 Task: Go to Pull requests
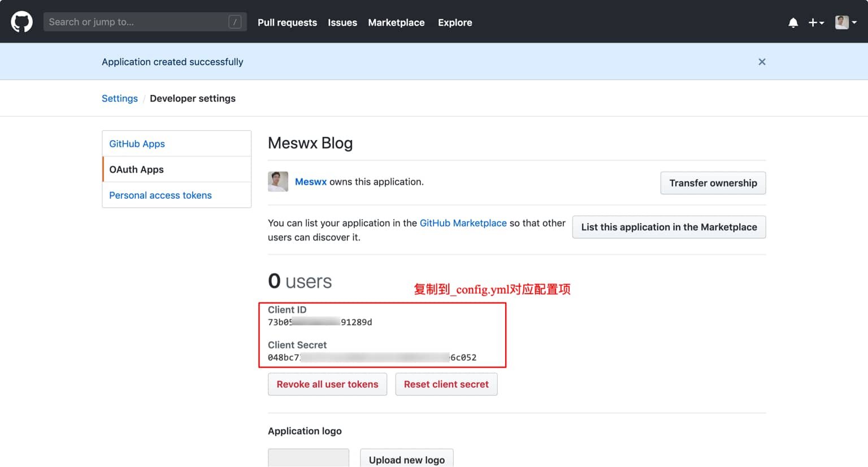click(287, 23)
